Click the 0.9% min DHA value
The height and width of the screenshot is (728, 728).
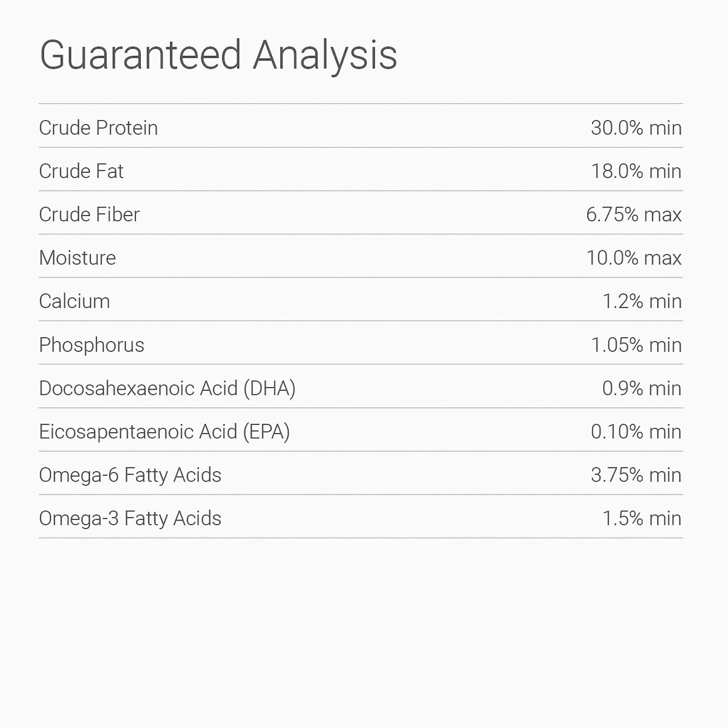(642, 388)
